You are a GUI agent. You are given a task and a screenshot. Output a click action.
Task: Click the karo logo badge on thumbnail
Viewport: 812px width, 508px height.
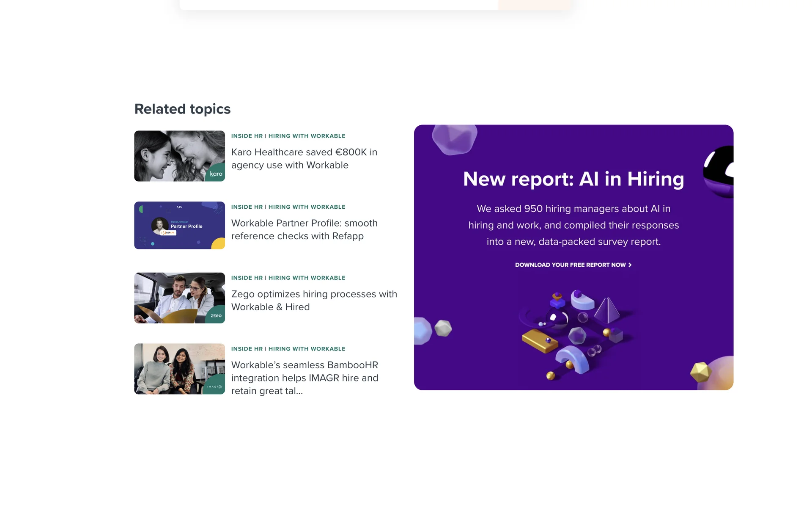[216, 174]
